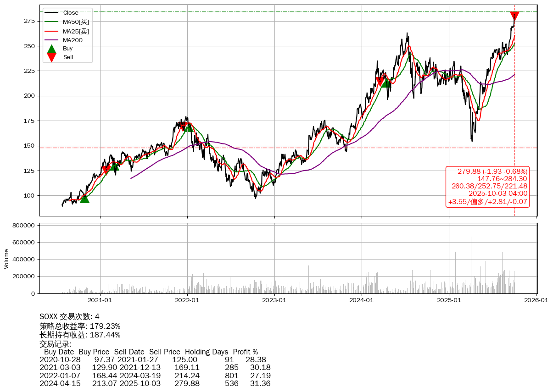Click the red price info box showing 279.88
553x392 pixels.
[487, 187]
